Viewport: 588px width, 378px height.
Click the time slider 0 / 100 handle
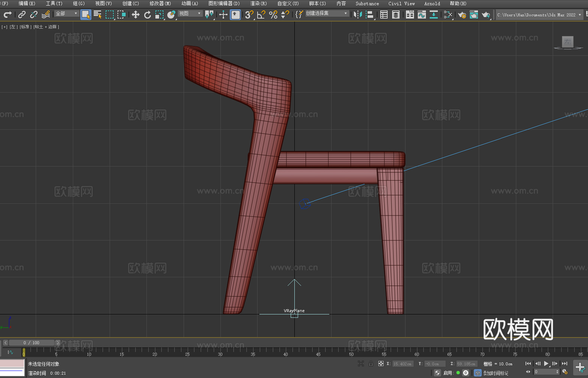point(32,343)
